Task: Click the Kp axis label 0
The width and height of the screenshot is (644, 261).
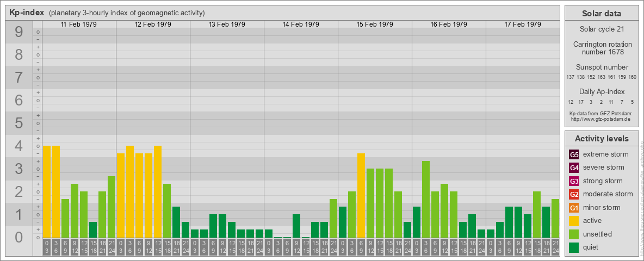Action: [19, 237]
